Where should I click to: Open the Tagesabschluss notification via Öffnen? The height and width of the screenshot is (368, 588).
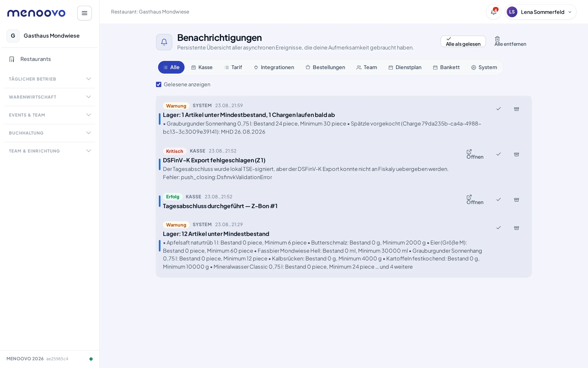coord(475,200)
